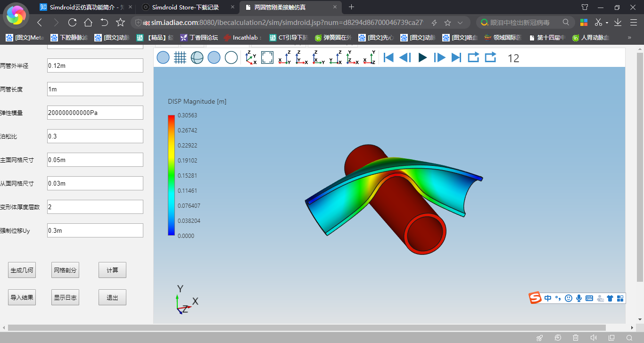The width and height of the screenshot is (644, 343).
Task: Step to next animation frame
Action: (439, 57)
